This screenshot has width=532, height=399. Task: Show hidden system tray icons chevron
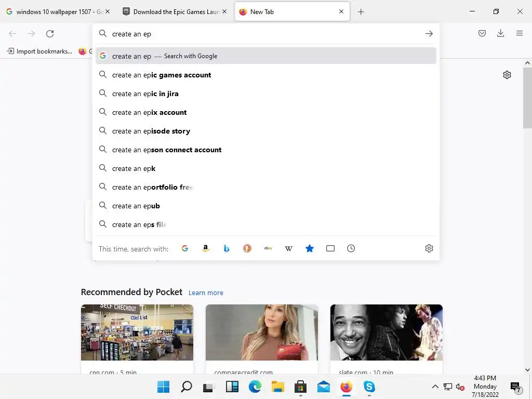click(435, 387)
